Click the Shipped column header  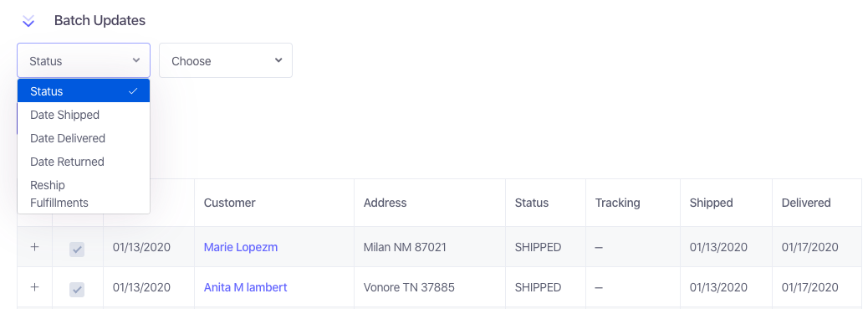(x=712, y=203)
